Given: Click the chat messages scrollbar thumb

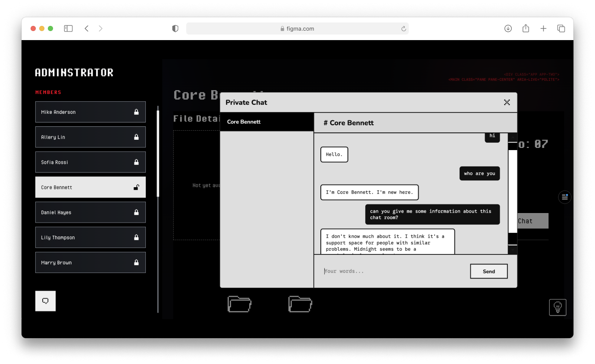Looking at the screenshot, I should pos(513,191).
